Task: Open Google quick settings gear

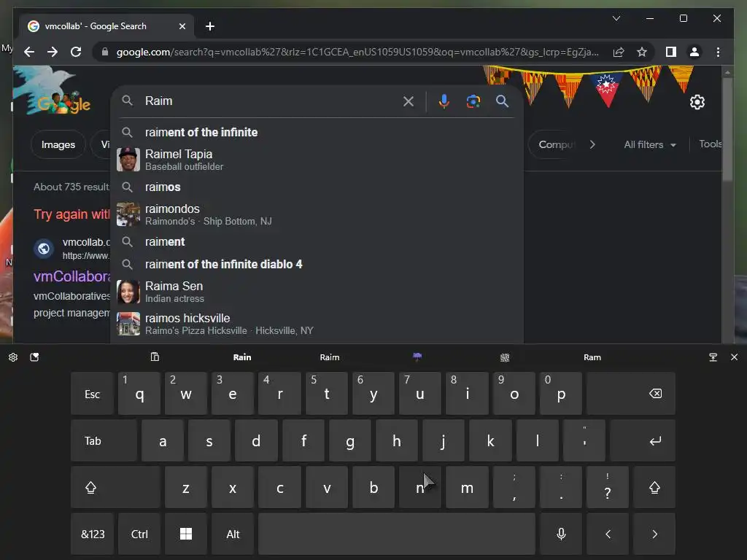Action: [x=697, y=102]
